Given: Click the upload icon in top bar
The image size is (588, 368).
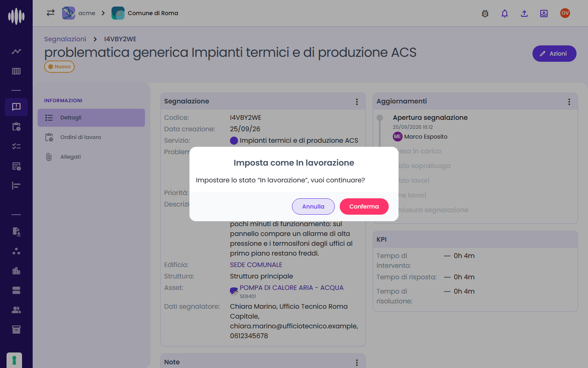Looking at the screenshot, I should point(524,13).
